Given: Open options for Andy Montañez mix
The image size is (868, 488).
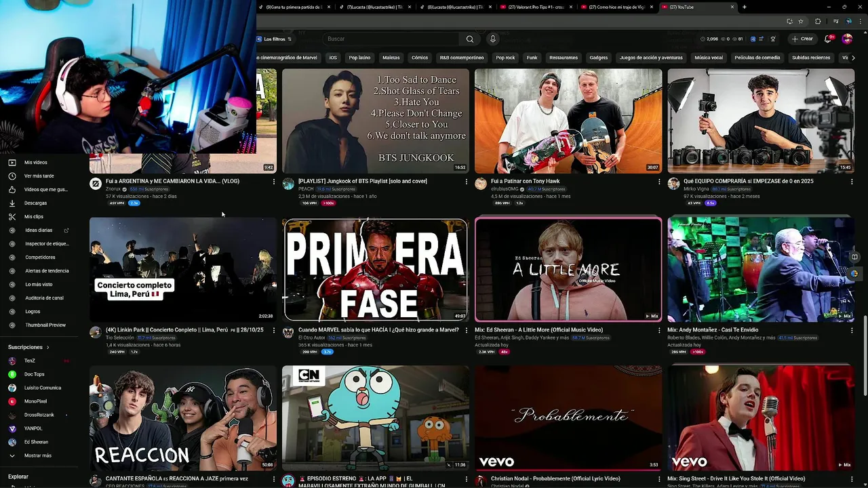Looking at the screenshot, I should 852,330.
